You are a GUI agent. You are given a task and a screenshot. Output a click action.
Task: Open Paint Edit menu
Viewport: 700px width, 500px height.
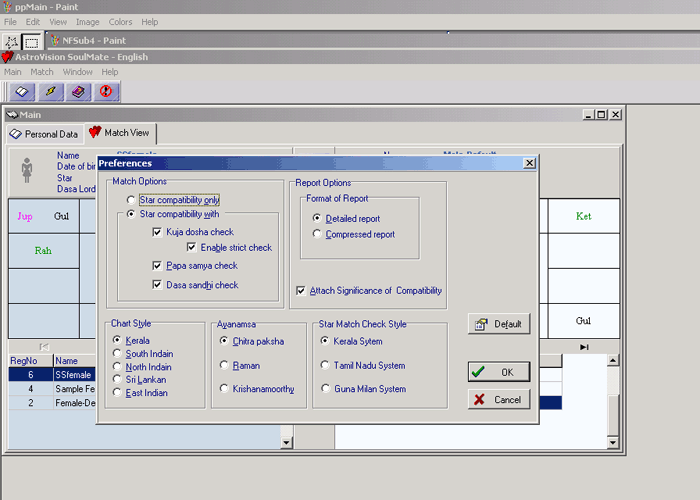point(33,22)
